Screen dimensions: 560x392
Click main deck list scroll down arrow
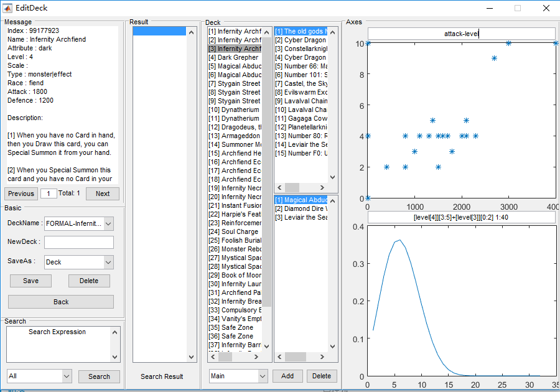(x=267, y=346)
